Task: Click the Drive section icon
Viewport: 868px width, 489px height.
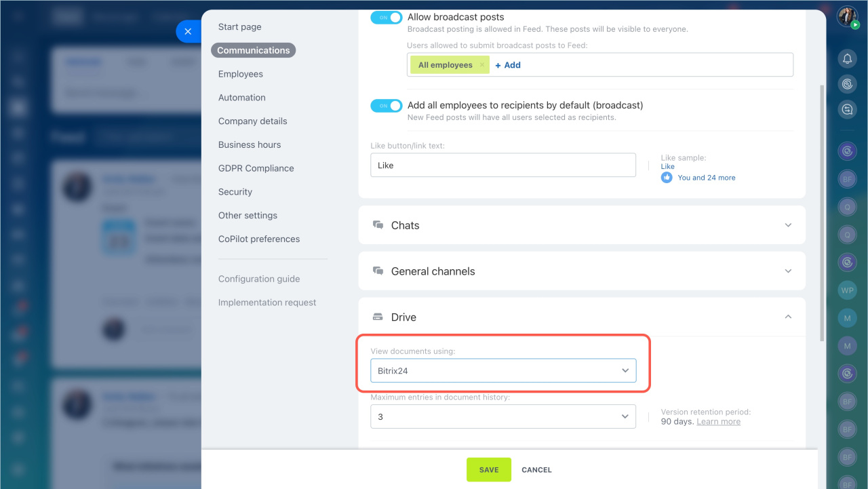Action: coord(378,317)
